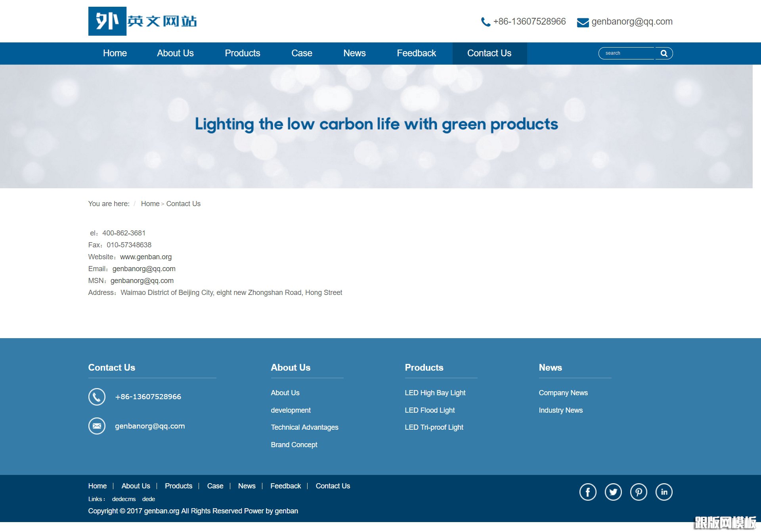Open the LinkedIn social icon
The width and height of the screenshot is (761, 532).
(664, 492)
